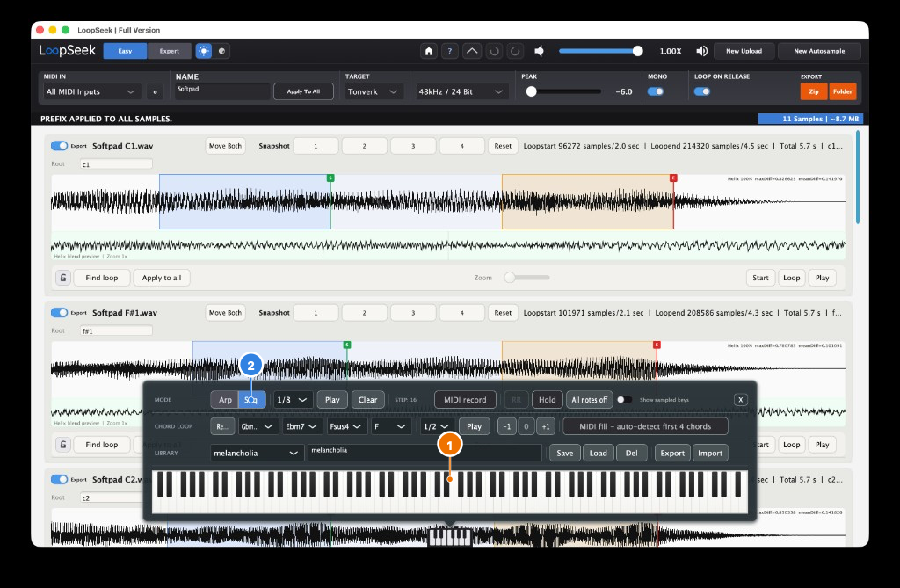Open the Ebm7 chord dropdown

point(302,426)
